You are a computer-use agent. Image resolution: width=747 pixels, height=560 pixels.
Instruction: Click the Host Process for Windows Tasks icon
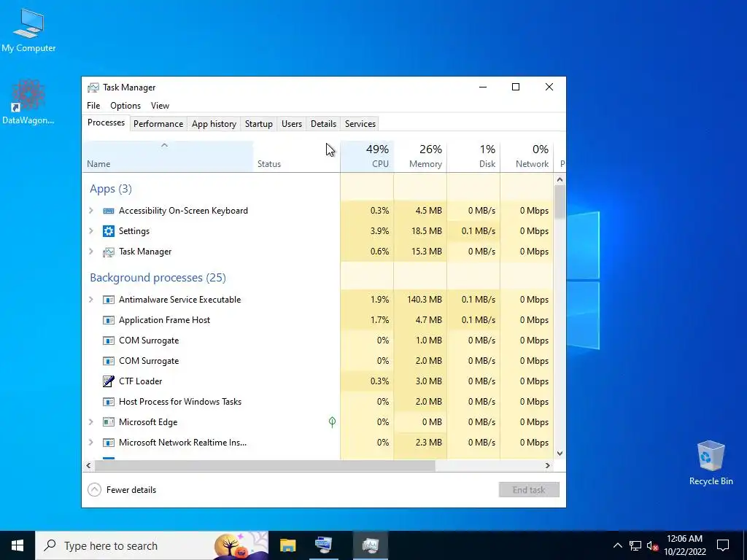point(109,402)
